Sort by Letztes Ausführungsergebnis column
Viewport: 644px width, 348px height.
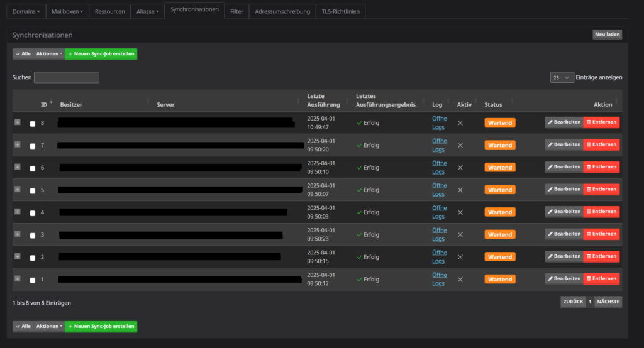click(x=386, y=101)
